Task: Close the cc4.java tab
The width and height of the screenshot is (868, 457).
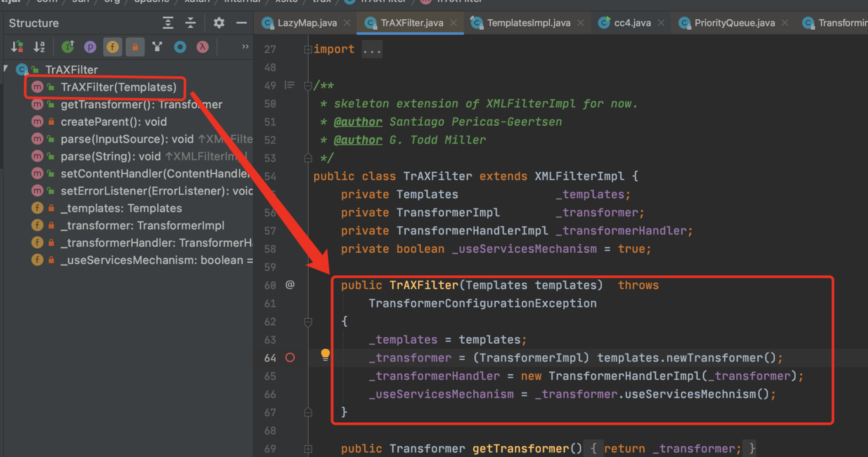Action: coord(661,23)
